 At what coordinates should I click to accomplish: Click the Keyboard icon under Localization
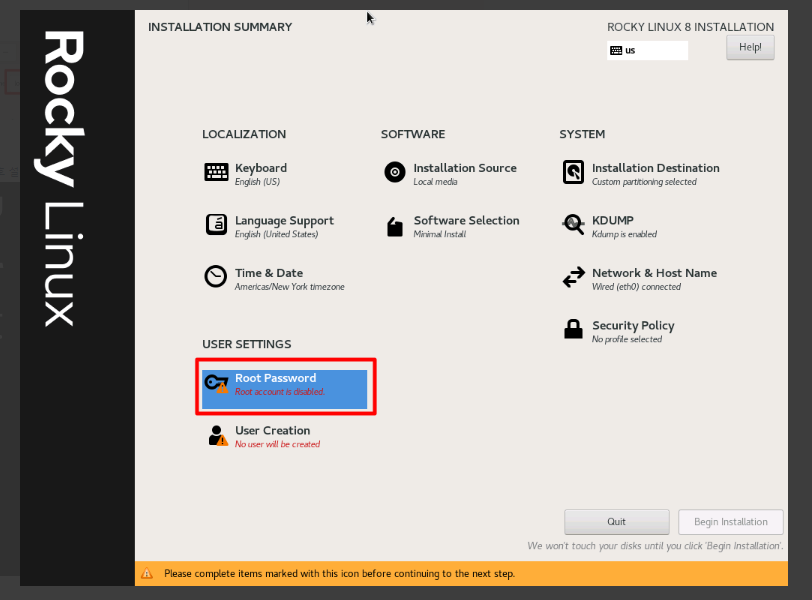[x=216, y=172]
